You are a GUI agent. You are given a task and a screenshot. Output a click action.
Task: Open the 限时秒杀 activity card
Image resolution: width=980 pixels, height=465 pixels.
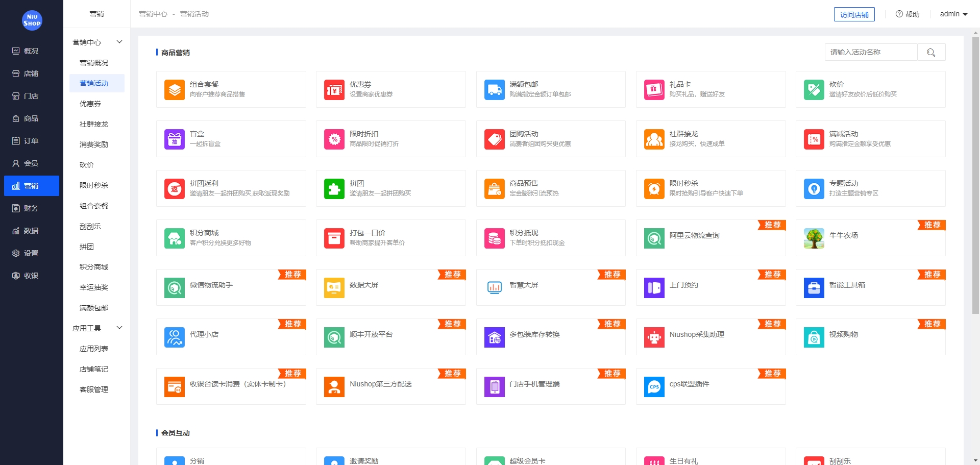(710, 188)
